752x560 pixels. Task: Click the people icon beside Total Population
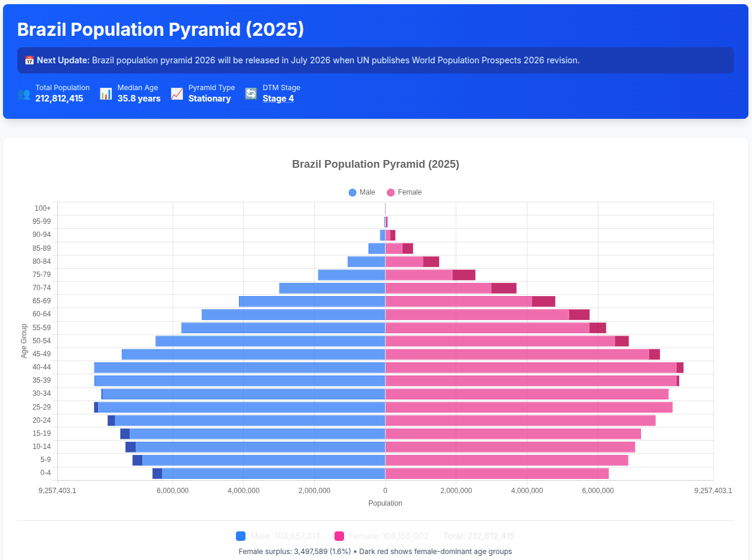[x=24, y=94]
